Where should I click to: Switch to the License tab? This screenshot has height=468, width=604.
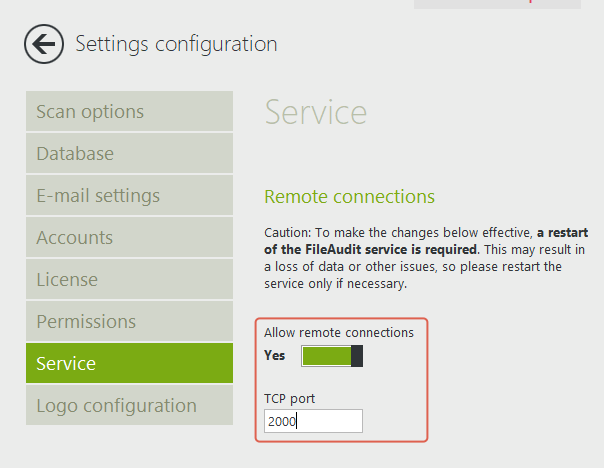pos(129,280)
